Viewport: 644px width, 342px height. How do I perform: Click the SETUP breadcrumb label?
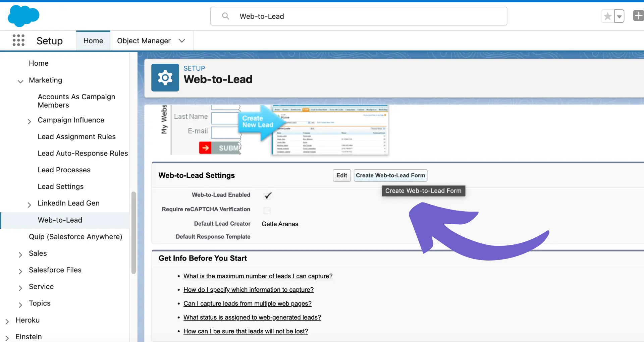pyautogui.click(x=194, y=68)
